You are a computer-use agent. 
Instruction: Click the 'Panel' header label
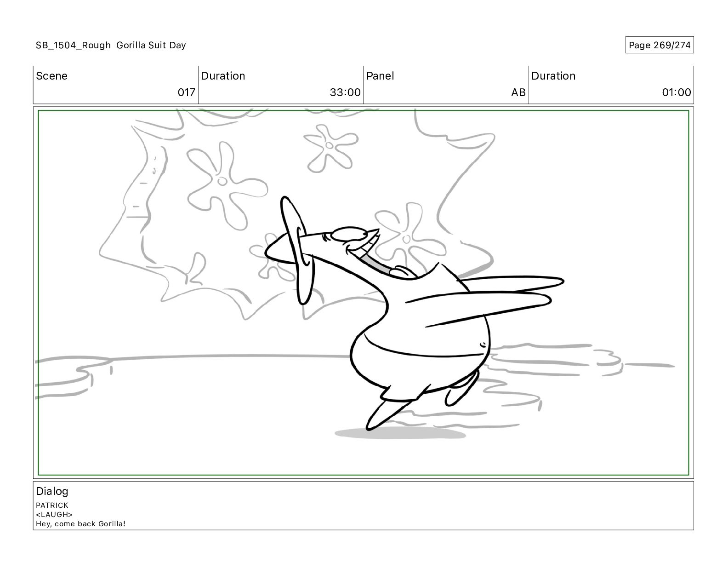click(x=380, y=76)
